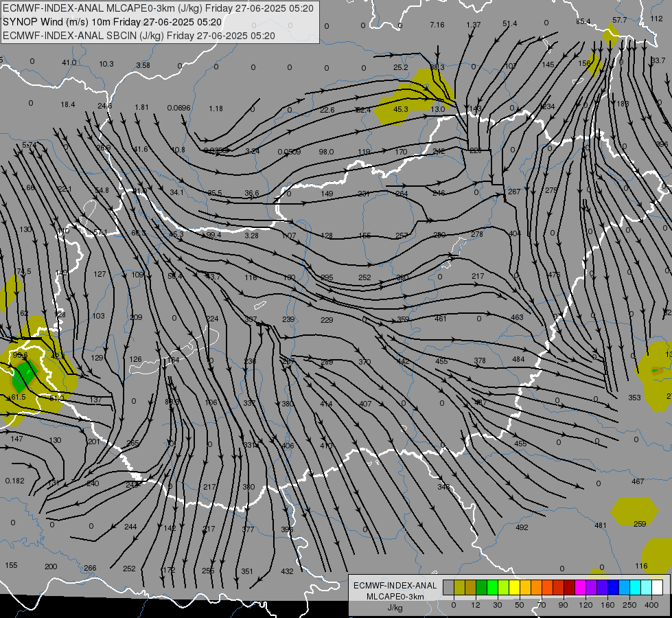672x618 pixels.
Task: Click the map value 10.3
Action: click(x=106, y=64)
